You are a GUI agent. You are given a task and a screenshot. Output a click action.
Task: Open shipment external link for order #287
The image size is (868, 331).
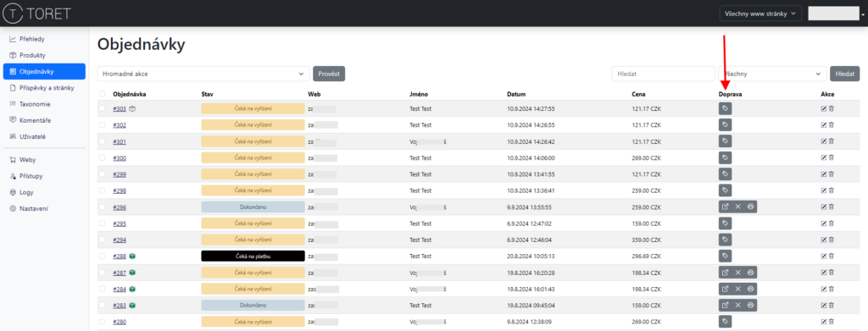coord(726,273)
